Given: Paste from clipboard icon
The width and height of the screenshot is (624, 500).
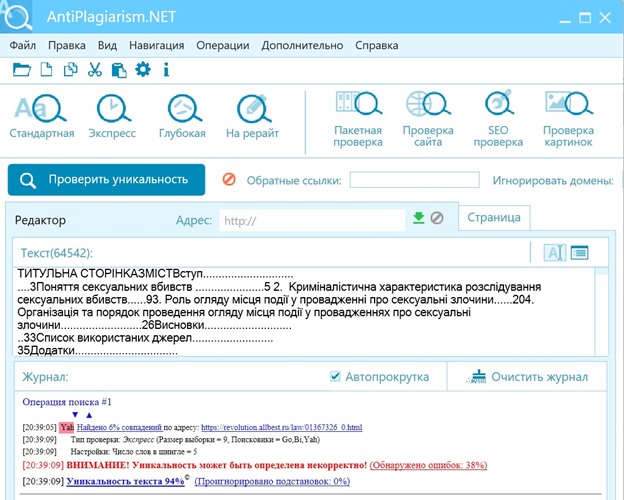Looking at the screenshot, I should (x=119, y=70).
